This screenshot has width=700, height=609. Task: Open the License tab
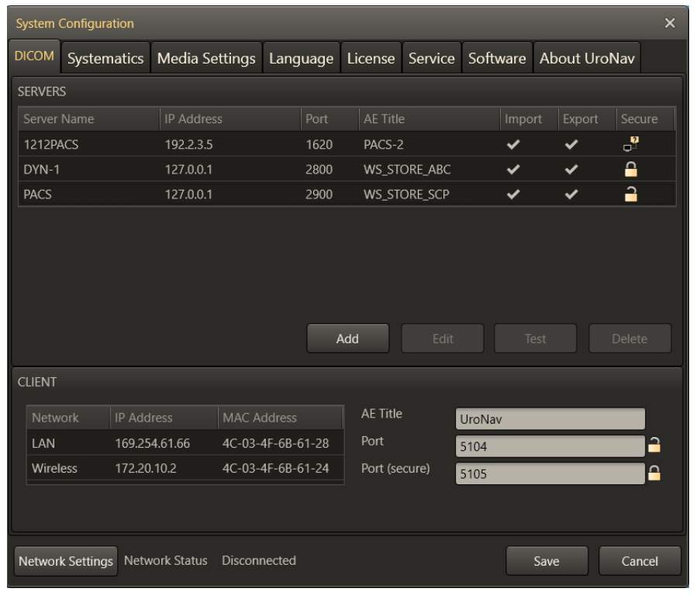(x=371, y=58)
